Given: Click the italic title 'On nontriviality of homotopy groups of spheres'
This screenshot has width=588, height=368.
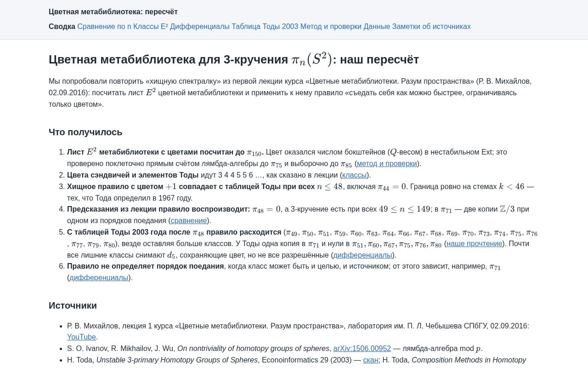Looking at the screenshot, I should 253,349.
